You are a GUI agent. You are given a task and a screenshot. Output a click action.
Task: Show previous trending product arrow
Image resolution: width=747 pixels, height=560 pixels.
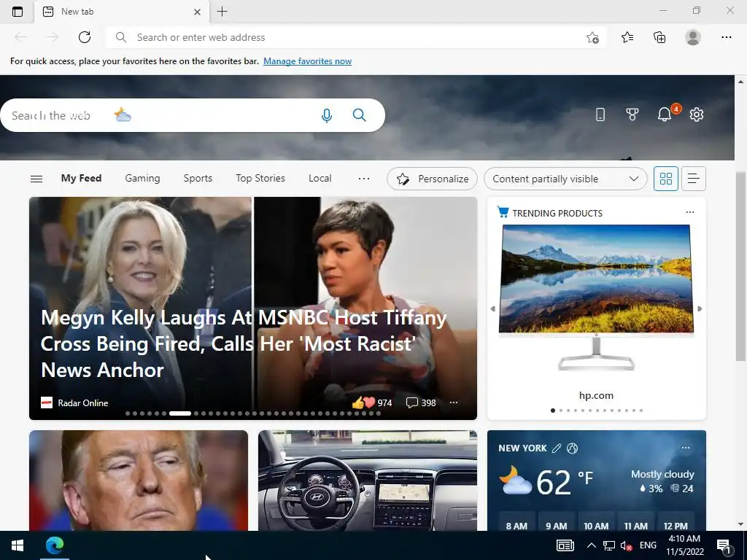pos(492,308)
